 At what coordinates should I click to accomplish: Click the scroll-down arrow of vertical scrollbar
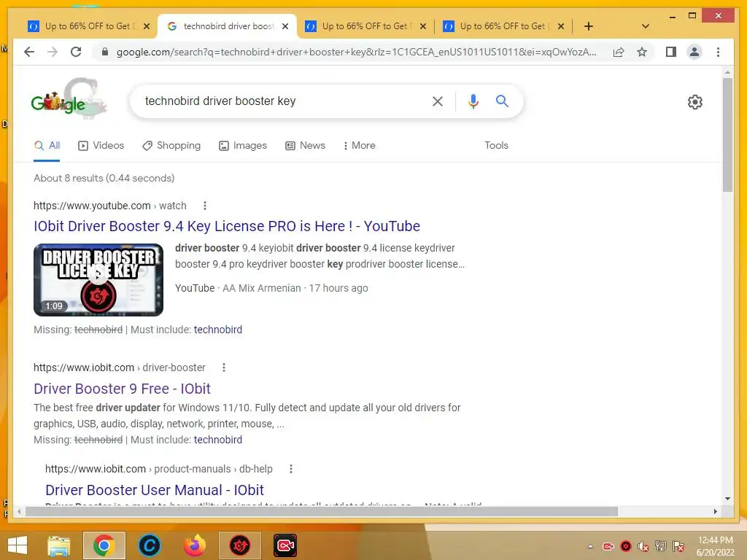(x=727, y=499)
